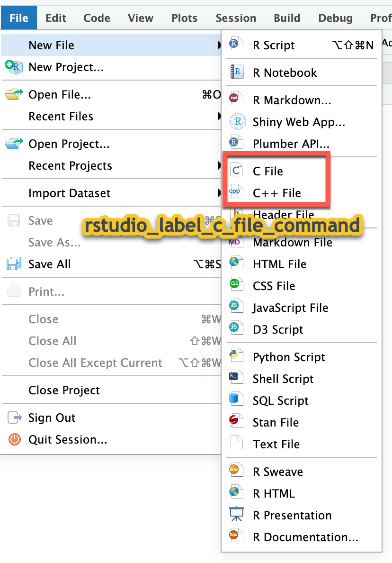Open the Session menu

236,18
